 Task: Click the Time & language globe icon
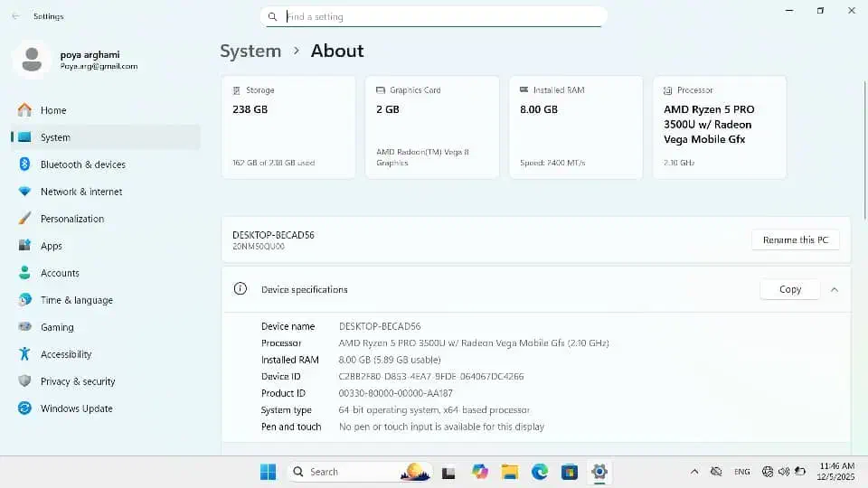click(x=24, y=300)
